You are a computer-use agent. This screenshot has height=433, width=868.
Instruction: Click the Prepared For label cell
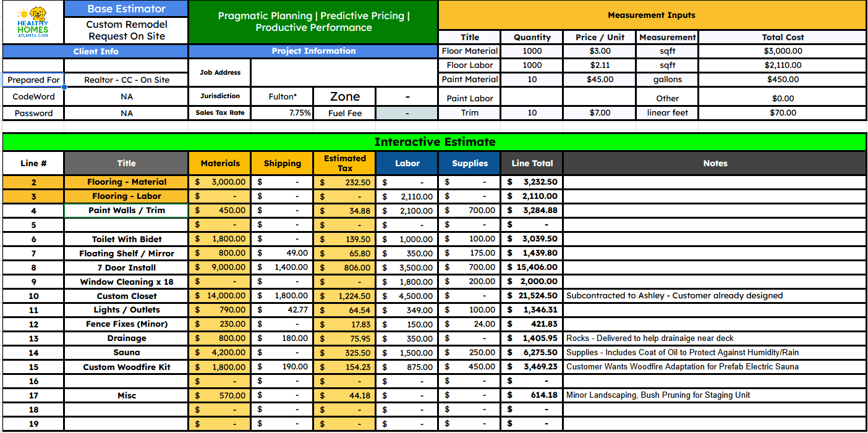pyautogui.click(x=33, y=80)
